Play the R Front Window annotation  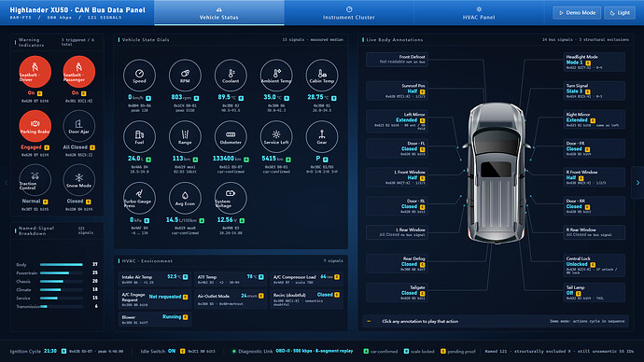595,177
